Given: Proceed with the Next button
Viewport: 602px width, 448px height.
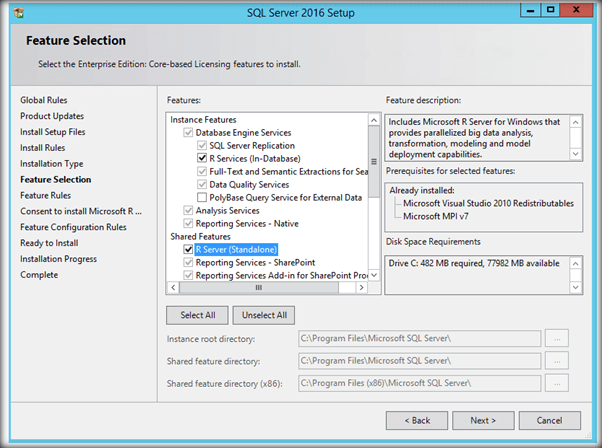Looking at the screenshot, I should (x=483, y=421).
